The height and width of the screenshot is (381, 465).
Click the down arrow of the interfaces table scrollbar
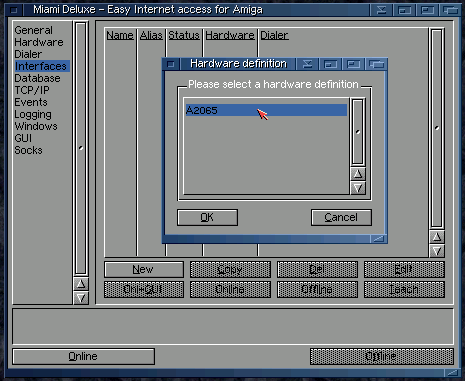pyautogui.click(x=437, y=251)
